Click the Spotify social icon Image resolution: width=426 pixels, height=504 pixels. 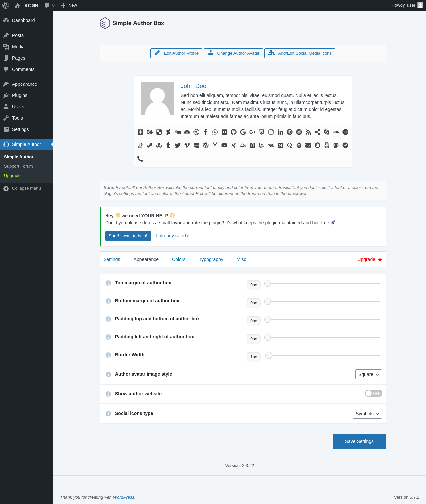click(345, 132)
